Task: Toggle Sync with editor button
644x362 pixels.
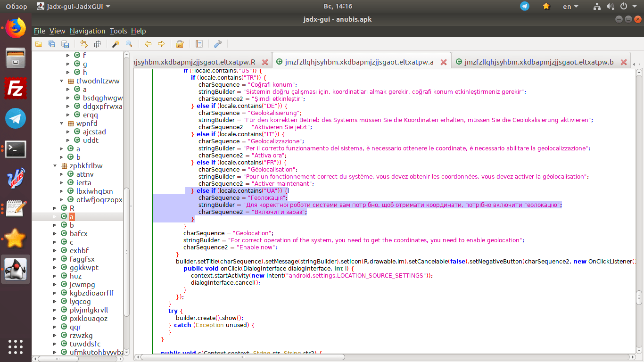Action: click(84, 44)
